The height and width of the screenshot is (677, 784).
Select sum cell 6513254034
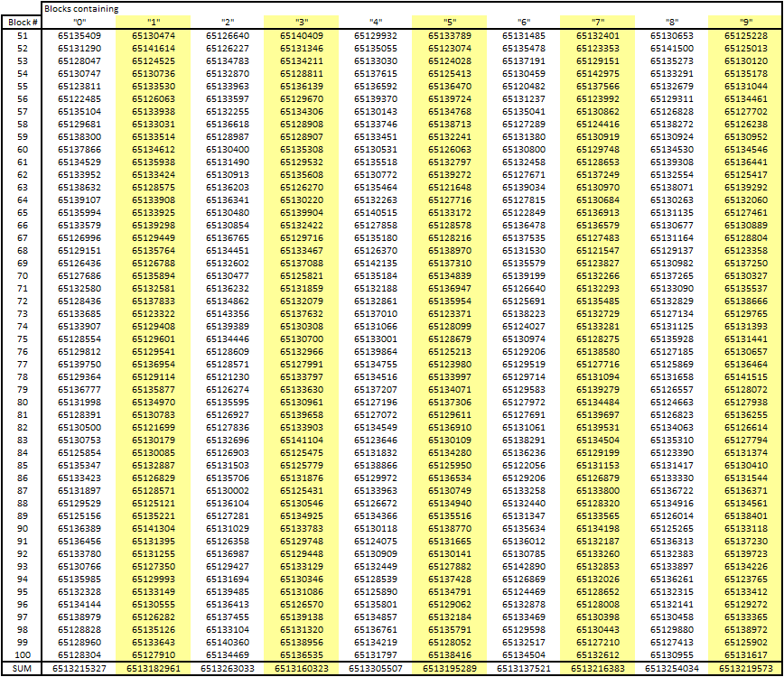[x=671, y=669]
